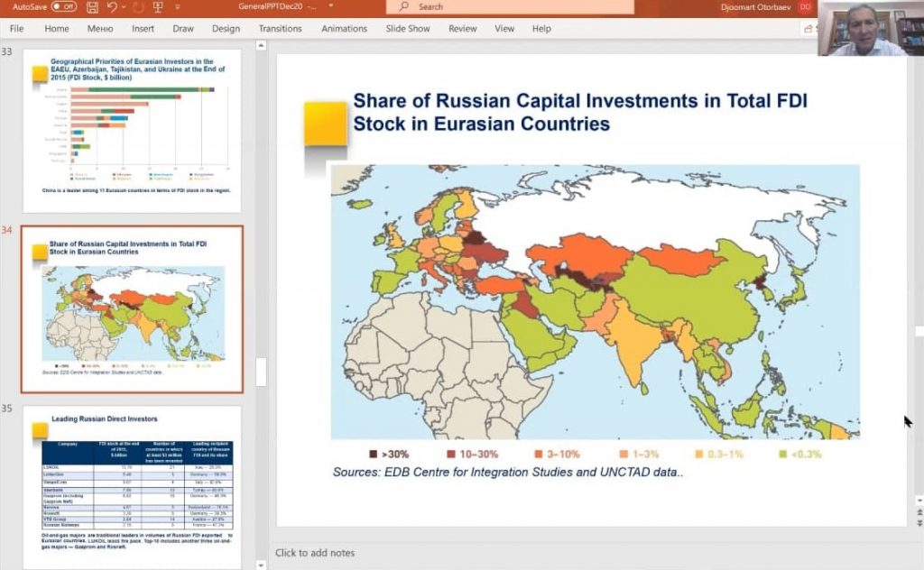Click the slide editor vertical scrollbar thumb
924x570 pixels.
click(x=919, y=331)
